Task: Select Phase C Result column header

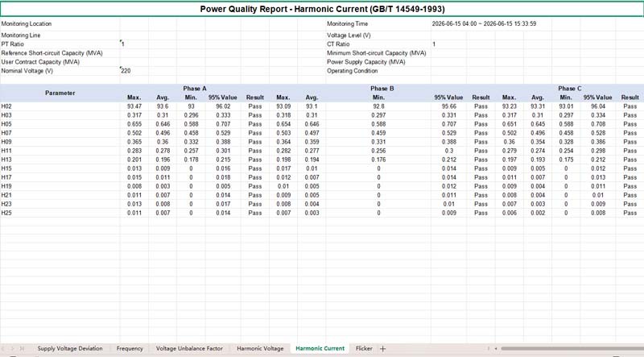Action: point(630,98)
